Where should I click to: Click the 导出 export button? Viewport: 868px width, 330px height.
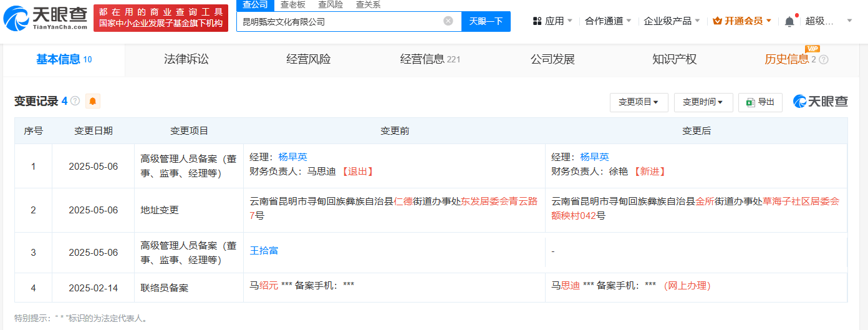[x=760, y=102]
